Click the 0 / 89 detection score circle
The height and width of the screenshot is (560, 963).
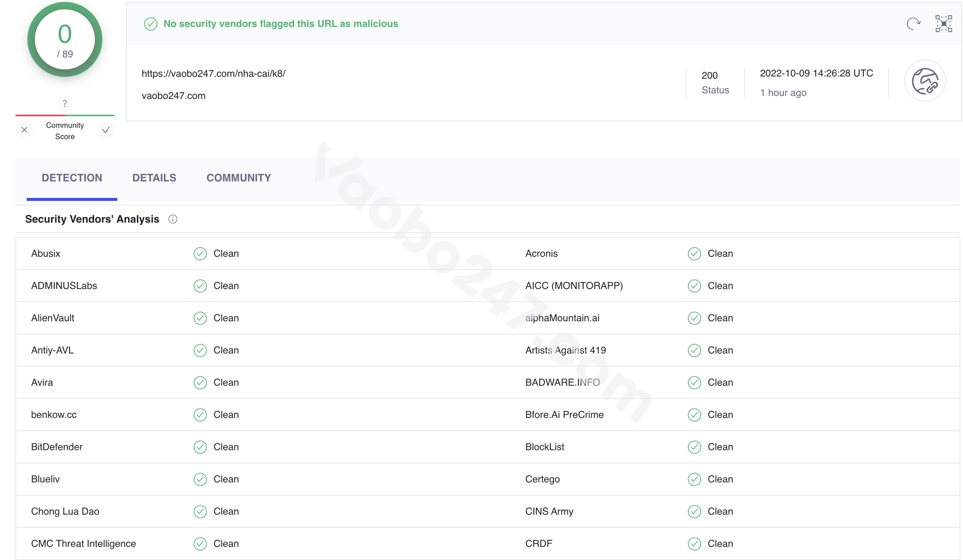click(65, 40)
